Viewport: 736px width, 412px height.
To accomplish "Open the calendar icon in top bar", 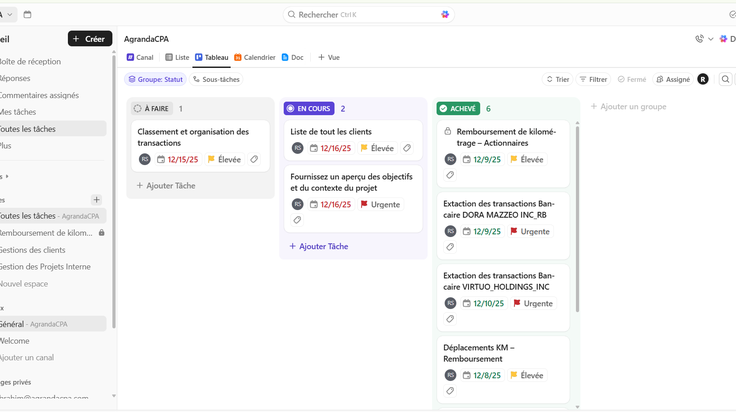I will (27, 15).
